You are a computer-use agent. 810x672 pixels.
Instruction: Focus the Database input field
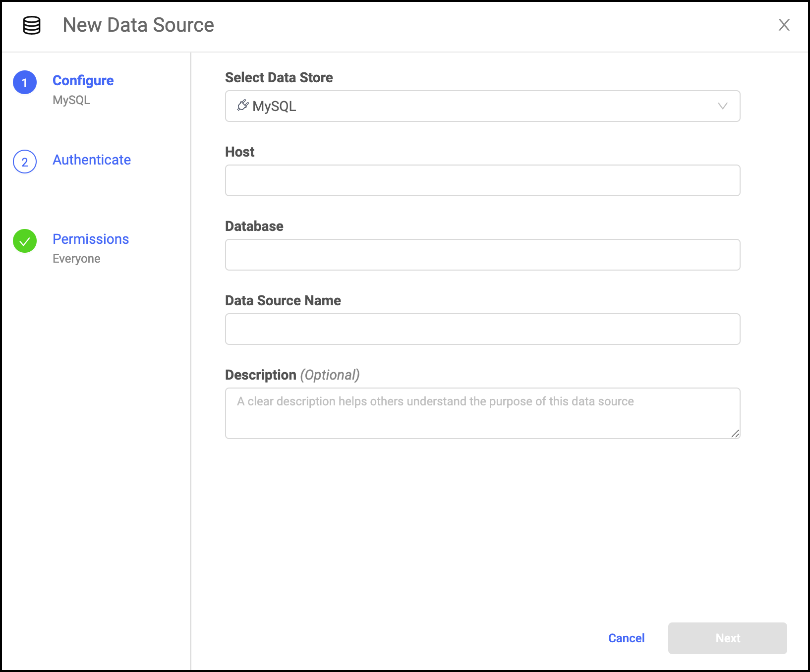(x=482, y=255)
